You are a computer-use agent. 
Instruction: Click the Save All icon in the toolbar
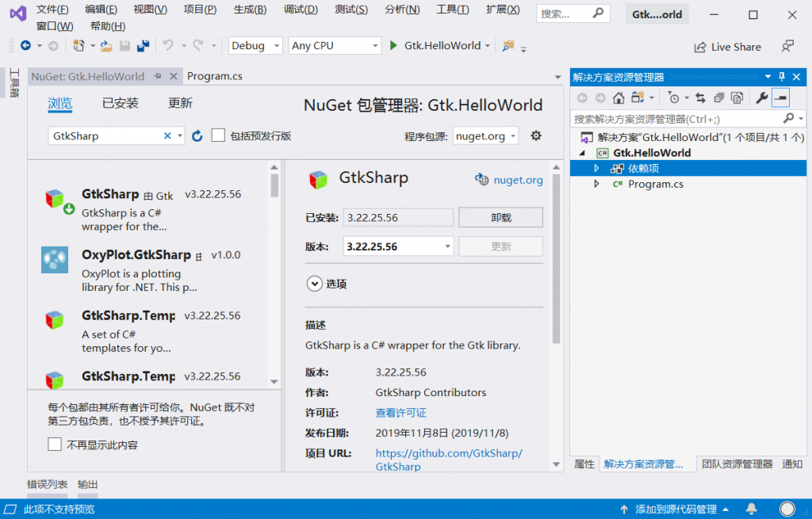pyautogui.click(x=143, y=46)
